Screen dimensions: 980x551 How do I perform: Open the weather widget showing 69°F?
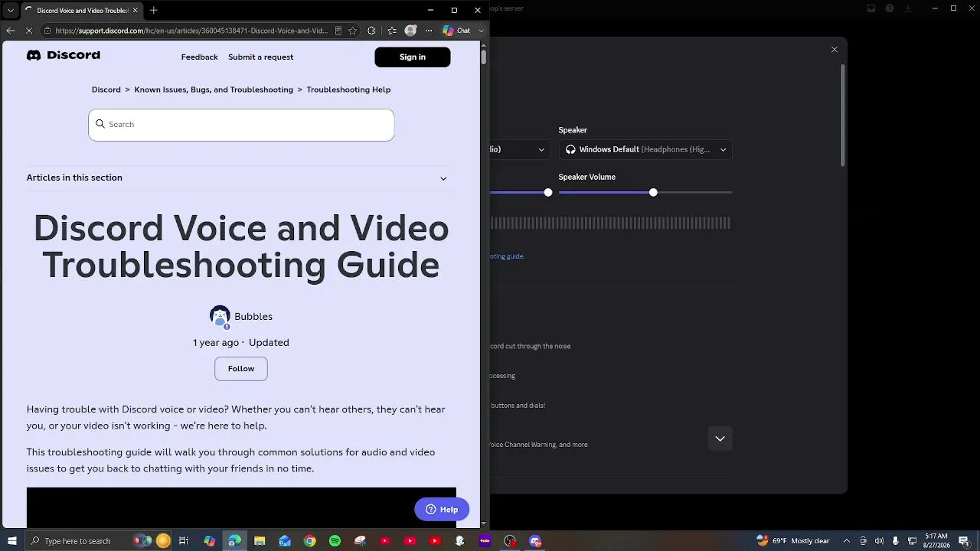792,541
